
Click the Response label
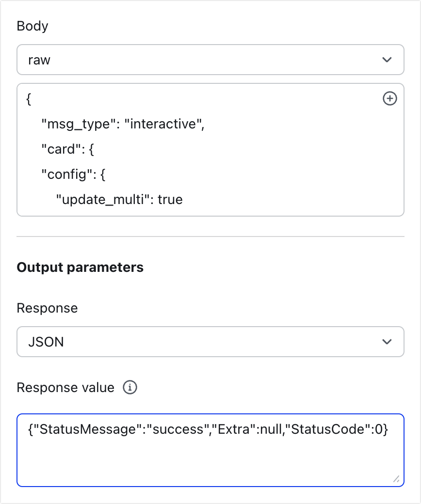click(x=47, y=308)
